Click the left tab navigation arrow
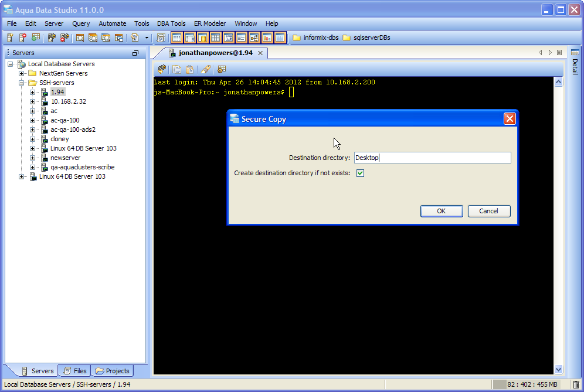Screen dimensions: 584x392 pyautogui.click(x=541, y=53)
